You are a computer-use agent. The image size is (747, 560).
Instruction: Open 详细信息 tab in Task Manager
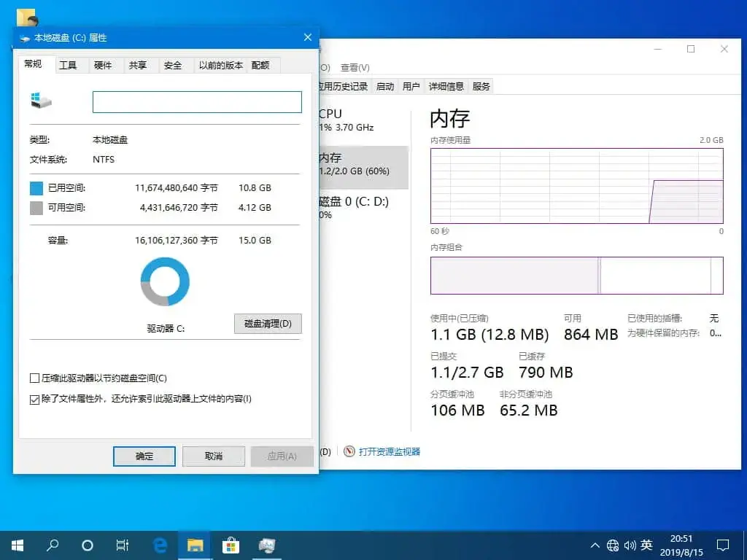point(446,86)
